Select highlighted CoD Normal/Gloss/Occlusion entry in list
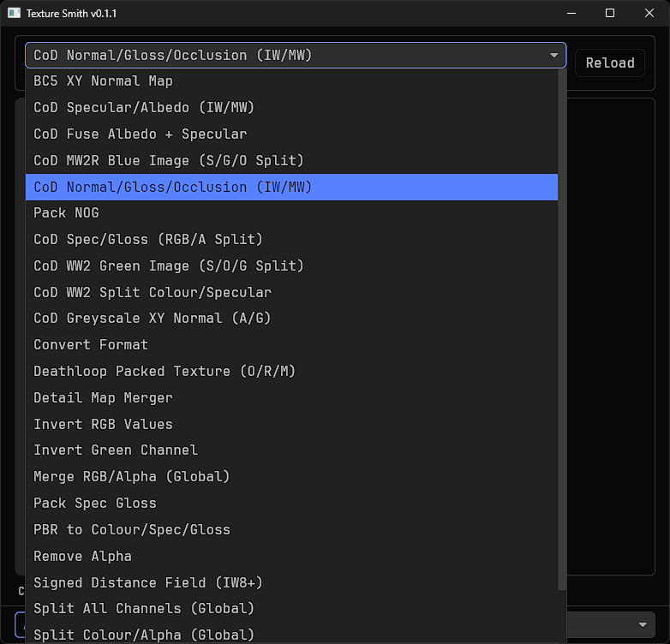This screenshot has height=644, width=670. (292, 187)
